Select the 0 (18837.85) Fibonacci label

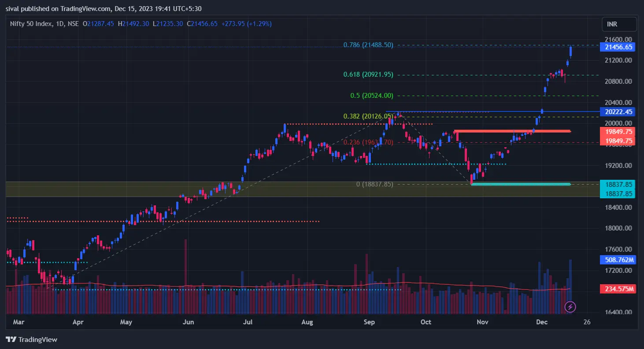[x=374, y=184]
